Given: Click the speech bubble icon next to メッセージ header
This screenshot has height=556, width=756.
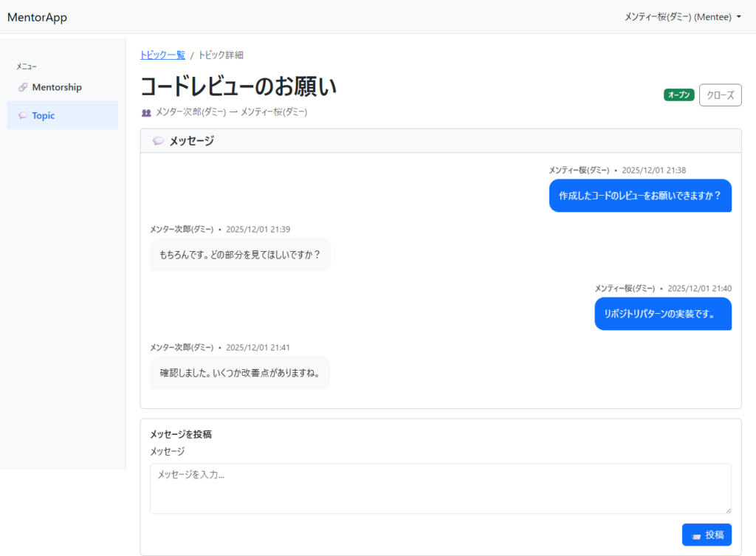Looking at the screenshot, I should click(158, 141).
